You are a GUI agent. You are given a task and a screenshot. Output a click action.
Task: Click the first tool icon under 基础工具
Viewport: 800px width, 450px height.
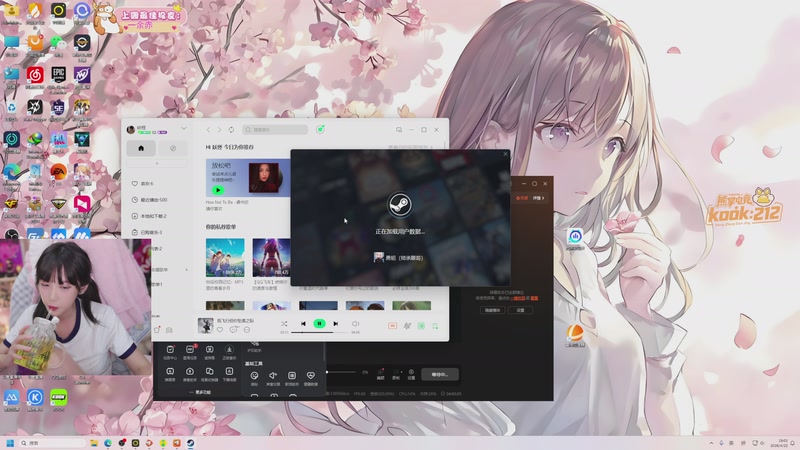254,378
